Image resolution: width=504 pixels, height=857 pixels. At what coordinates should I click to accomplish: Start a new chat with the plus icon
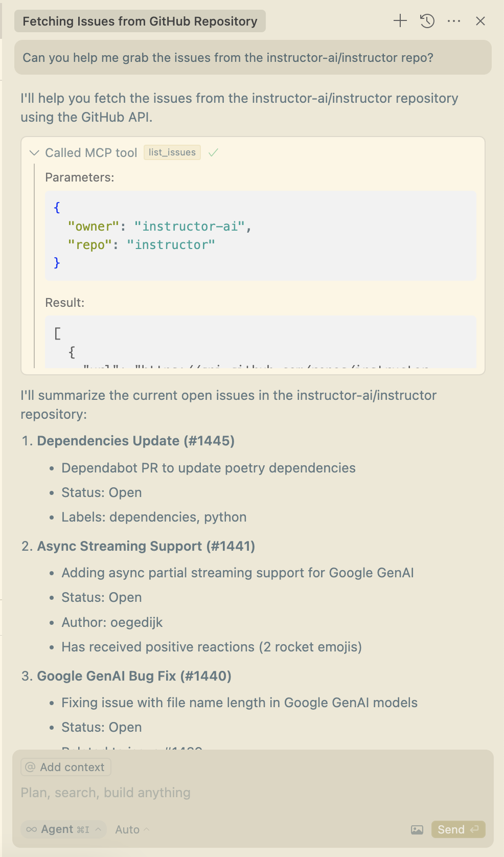[400, 21]
